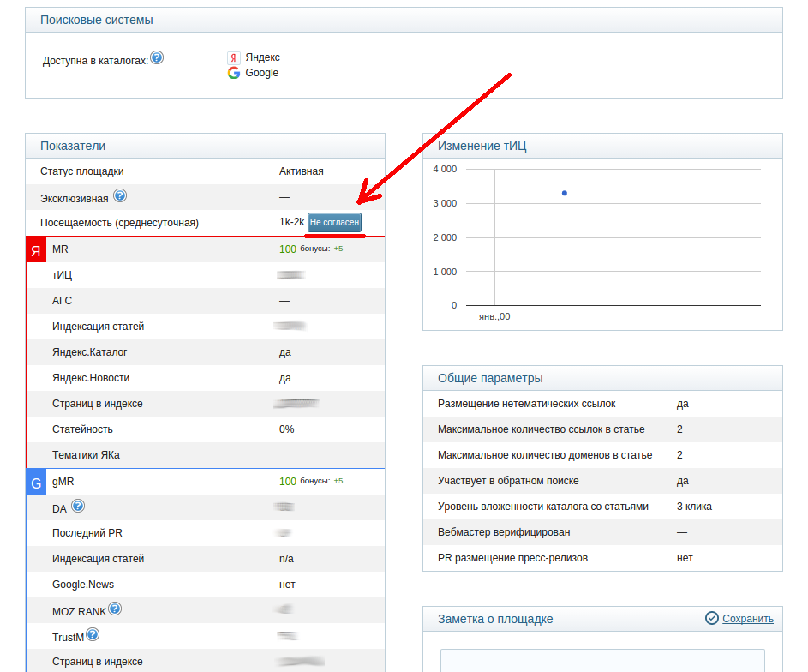Screen dimensions: 808x672
Task: Click Участвует в обратном поиске row
Action: click(x=602, y=481)
